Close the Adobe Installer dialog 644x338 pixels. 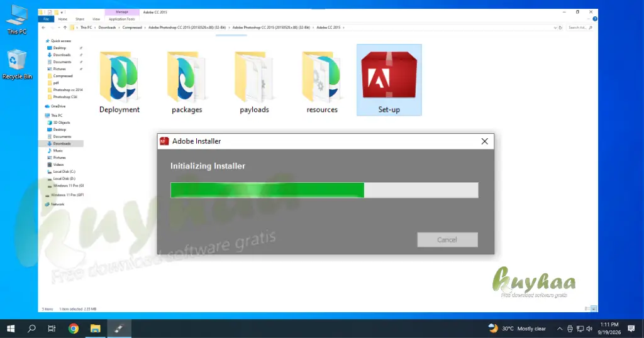pos(485,141)
